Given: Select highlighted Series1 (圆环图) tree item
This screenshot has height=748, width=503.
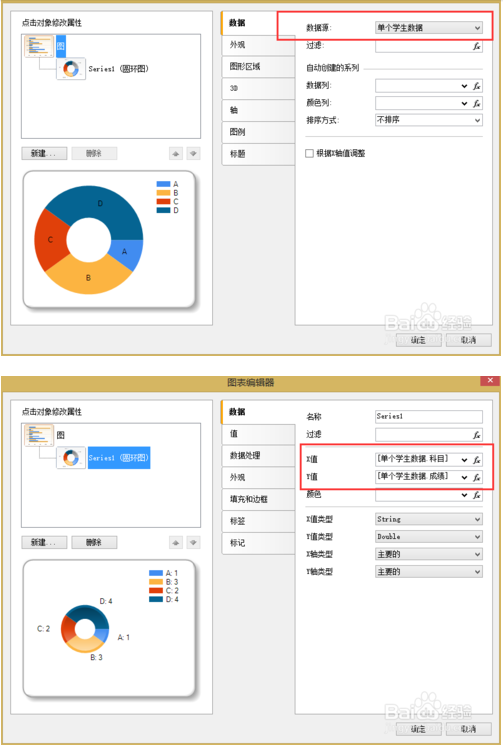Looking at the screenshot, I should (119, 458).
